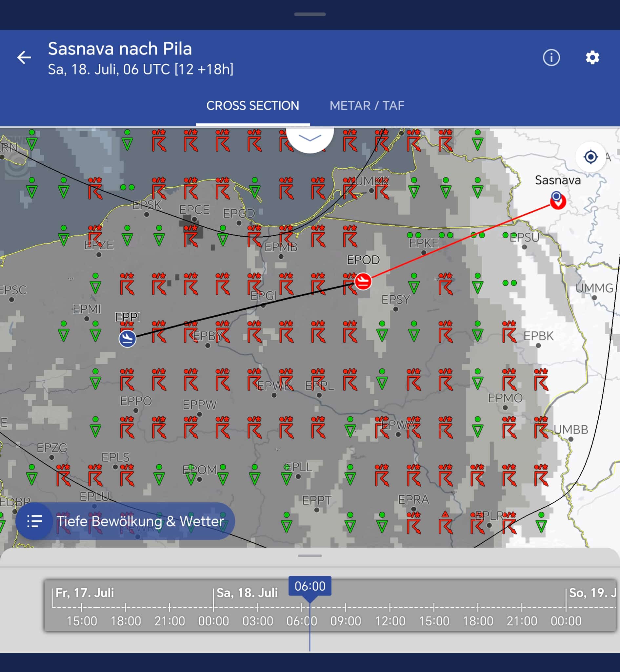Tap the Fr, 17. Juli date label
Viewport: 620px width, 672px height.
85,593
